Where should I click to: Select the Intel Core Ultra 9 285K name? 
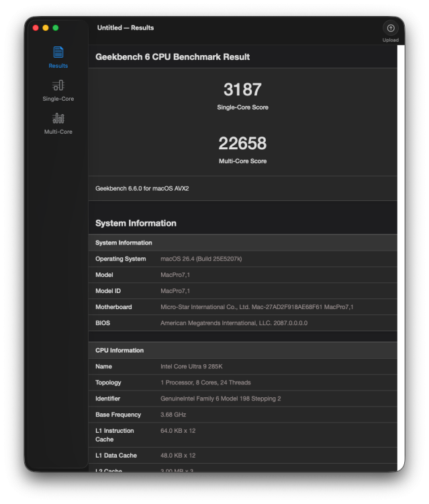click(191, 366)
